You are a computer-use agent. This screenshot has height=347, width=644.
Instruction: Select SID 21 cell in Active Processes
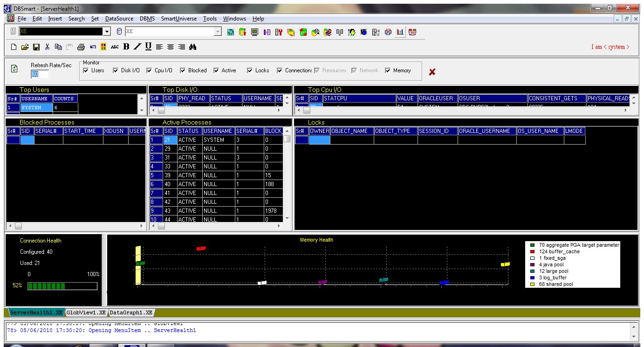tap(170, 139)
